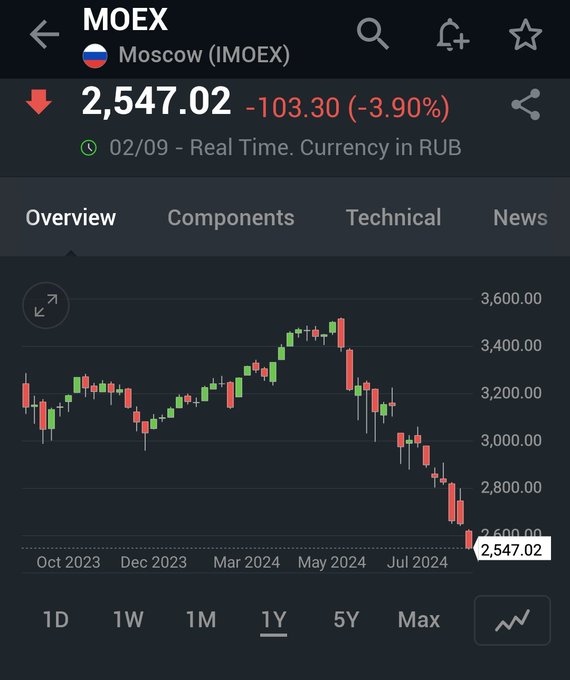570x680 pixels.
Task: Share the quote using share icon
Action: point(526,105)
